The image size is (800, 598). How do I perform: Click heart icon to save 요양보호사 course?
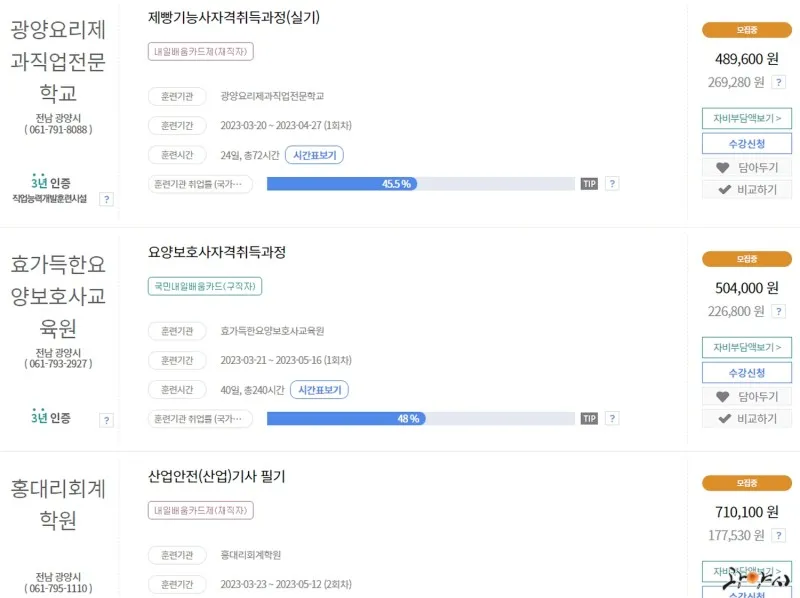[722, 396]
